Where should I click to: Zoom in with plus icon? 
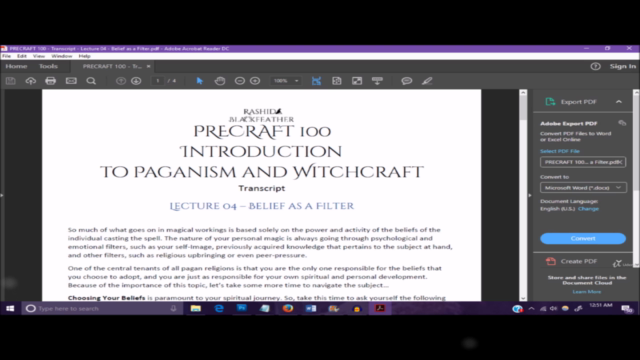(255, 81)
